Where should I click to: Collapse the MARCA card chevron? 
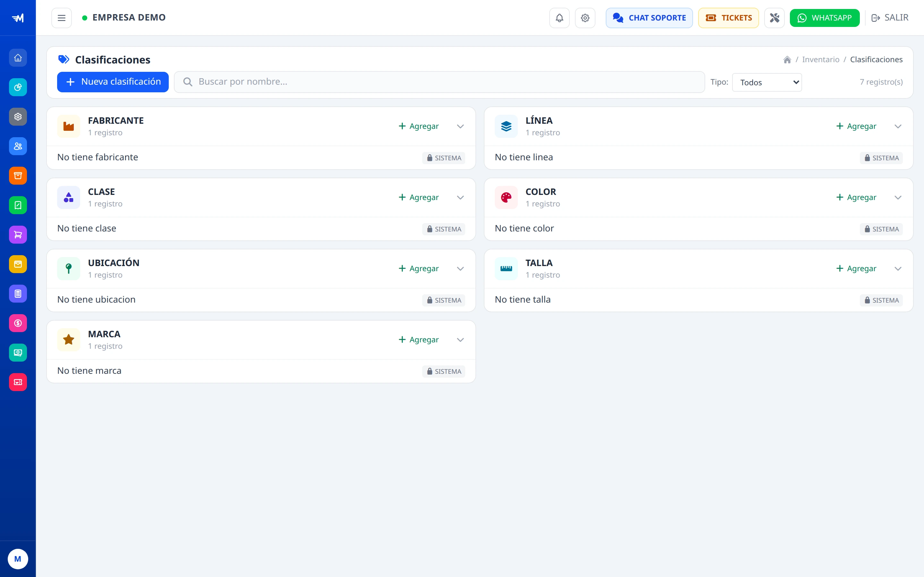click(x=460, y=340)
